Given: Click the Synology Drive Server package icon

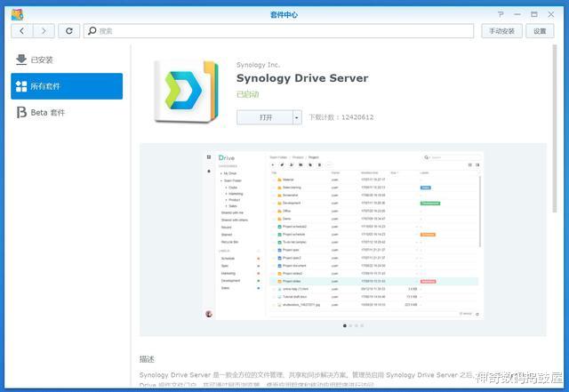Looking at the screenshot, I should pos(187,91).
